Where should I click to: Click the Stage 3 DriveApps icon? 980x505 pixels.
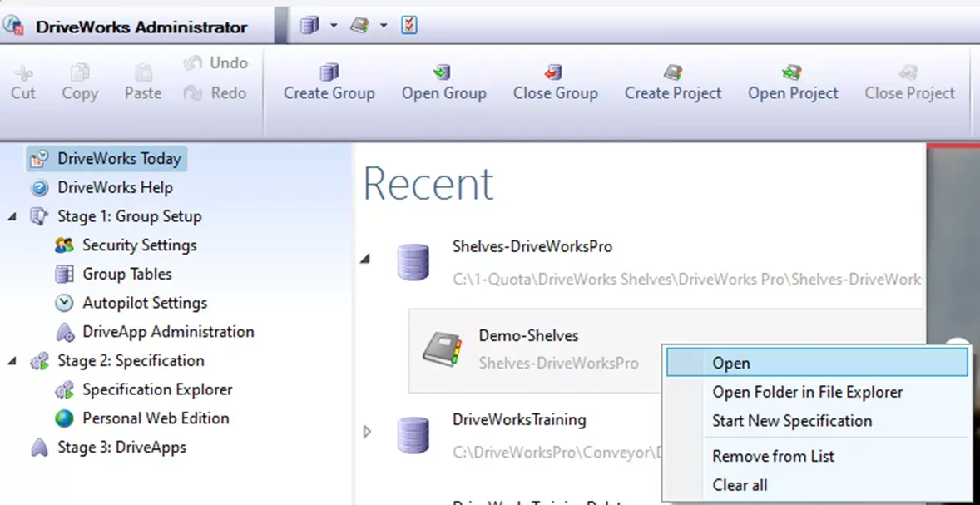coord(39,448)
